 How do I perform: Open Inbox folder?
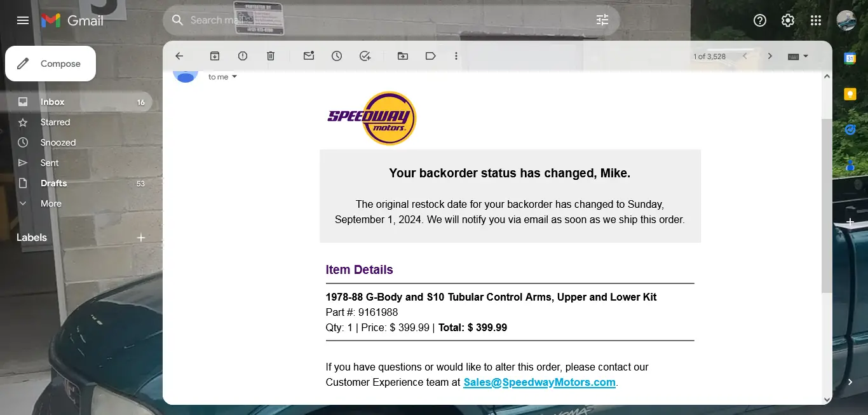76,102
